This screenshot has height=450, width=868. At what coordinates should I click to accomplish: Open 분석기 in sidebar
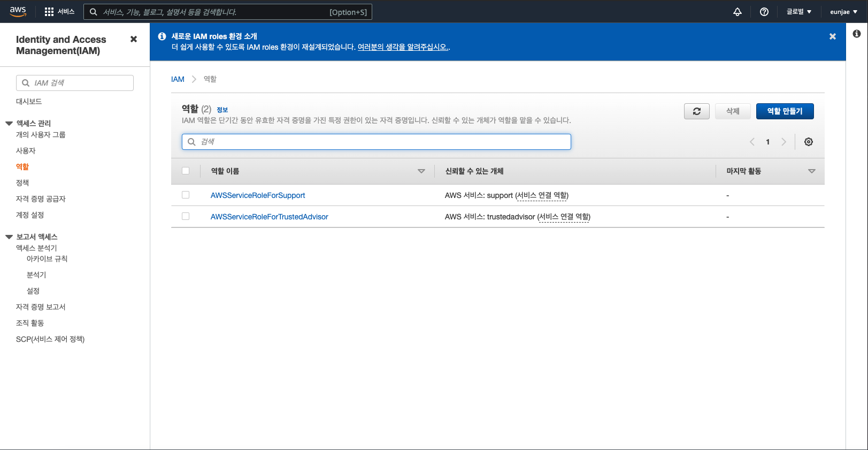click(x=36, y=275)
